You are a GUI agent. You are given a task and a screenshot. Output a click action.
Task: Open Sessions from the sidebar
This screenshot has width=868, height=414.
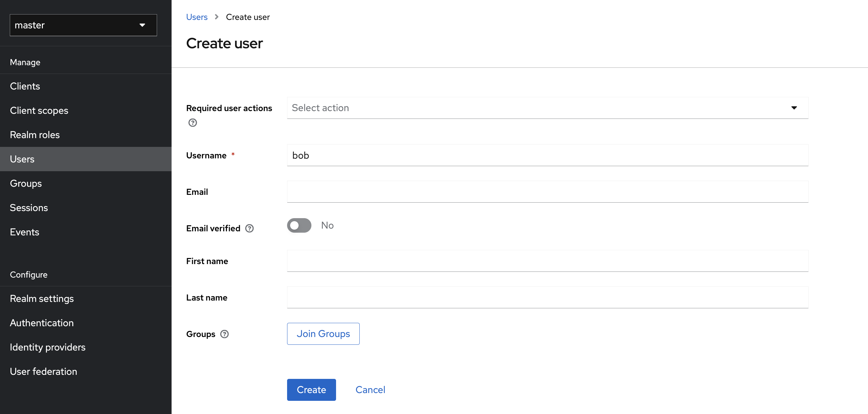coord(29,208)
